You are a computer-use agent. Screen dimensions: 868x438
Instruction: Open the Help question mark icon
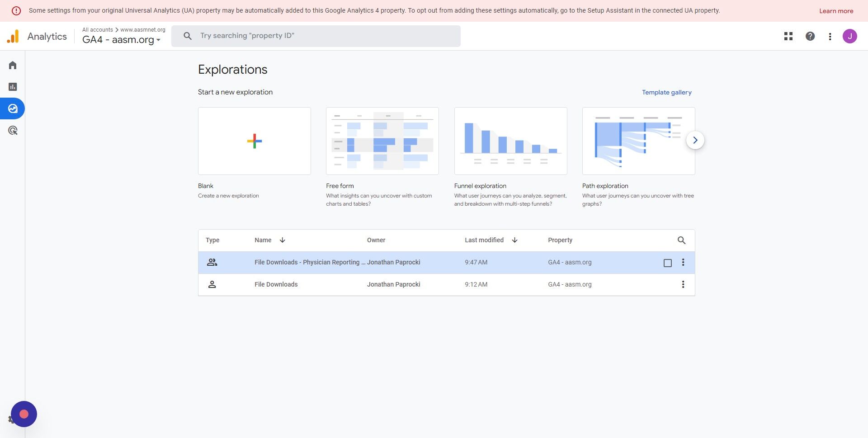(810, 36)
